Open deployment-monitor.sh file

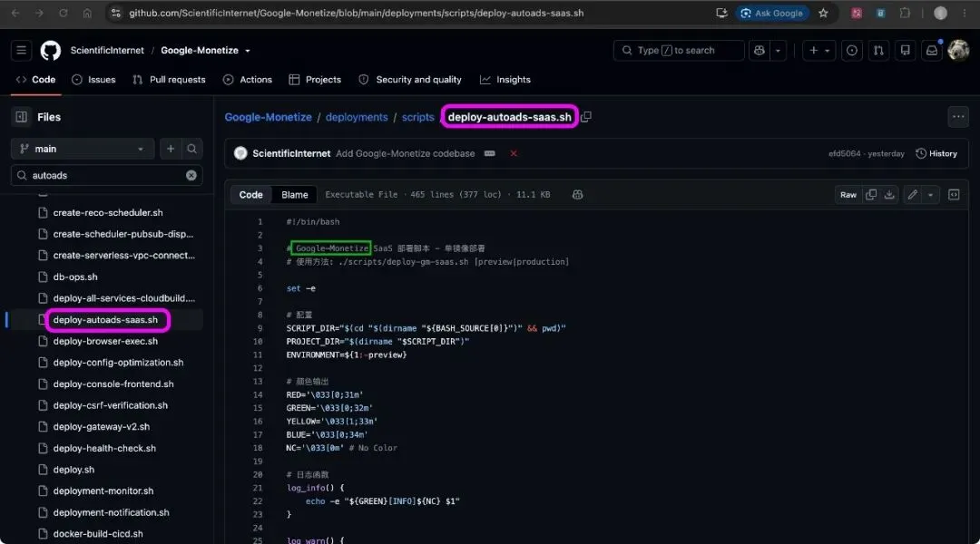(103, 491)
